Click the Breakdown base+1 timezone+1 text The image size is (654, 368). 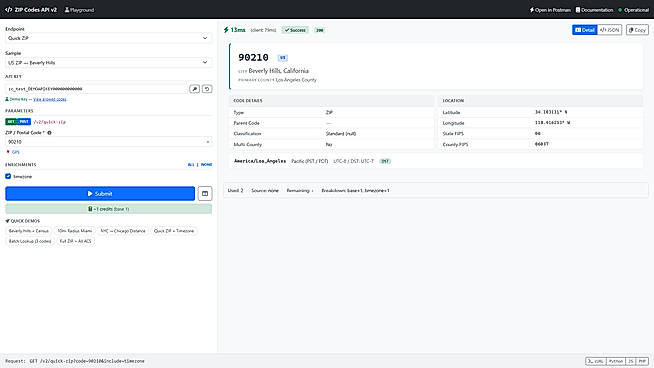click(355, 191)
